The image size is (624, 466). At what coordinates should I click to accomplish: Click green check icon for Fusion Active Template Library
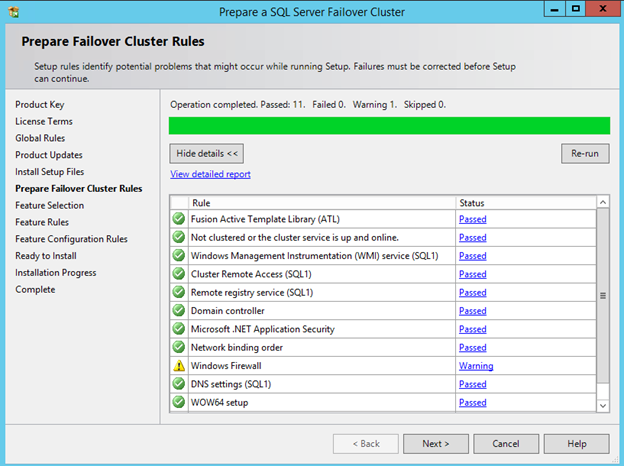click(x=179, y=219)
